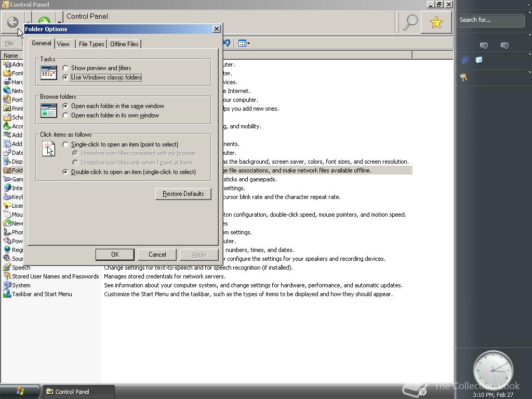Select the Fonts folder icon
Screen dimensions: 532x399
(x=7, y=73)
